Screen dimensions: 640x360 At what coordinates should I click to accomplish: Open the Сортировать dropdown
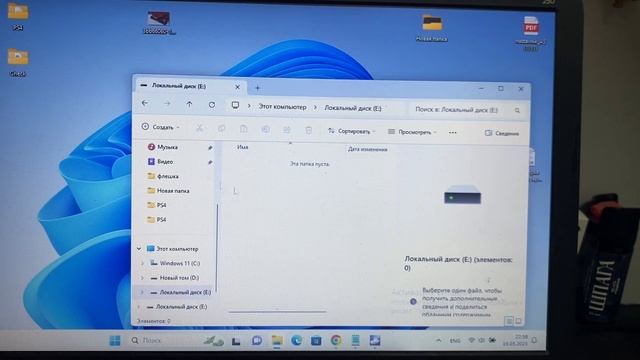(x=351, y=131)
